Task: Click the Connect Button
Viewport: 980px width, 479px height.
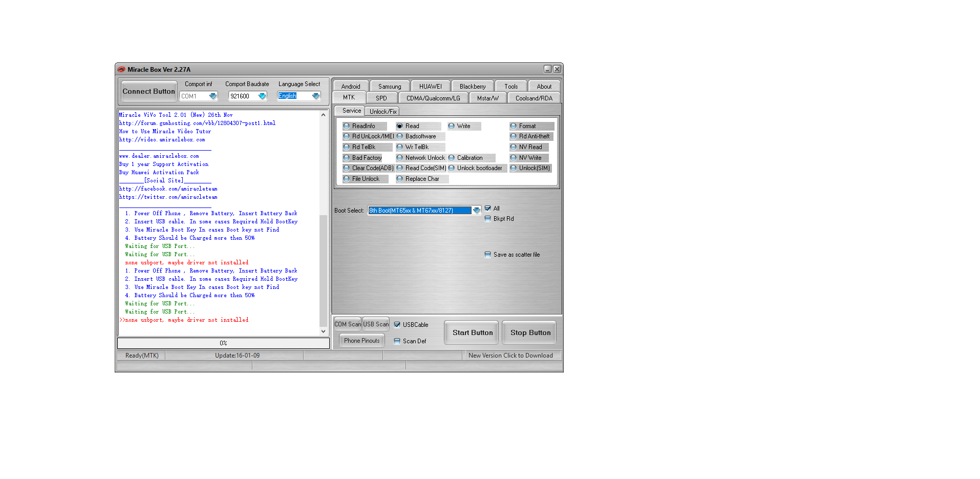Action: coord(148,91)
